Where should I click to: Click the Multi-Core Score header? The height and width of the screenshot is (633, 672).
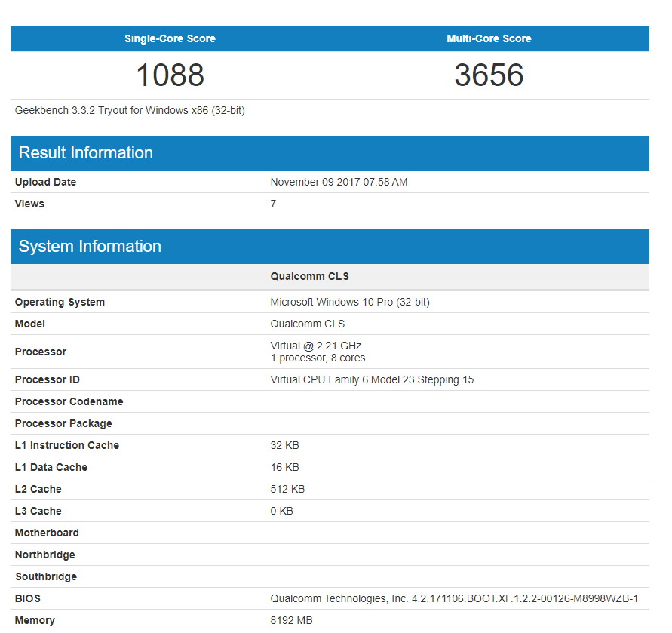tap(489, 38)
